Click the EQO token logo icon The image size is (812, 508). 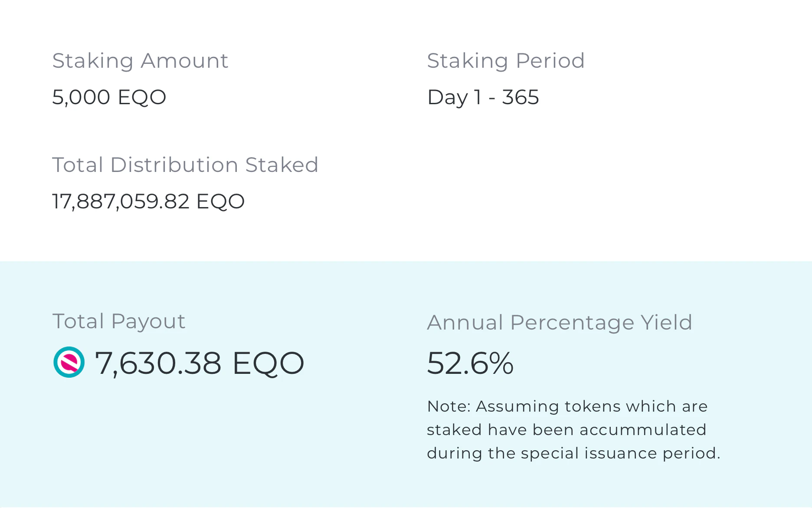[69, 362]
